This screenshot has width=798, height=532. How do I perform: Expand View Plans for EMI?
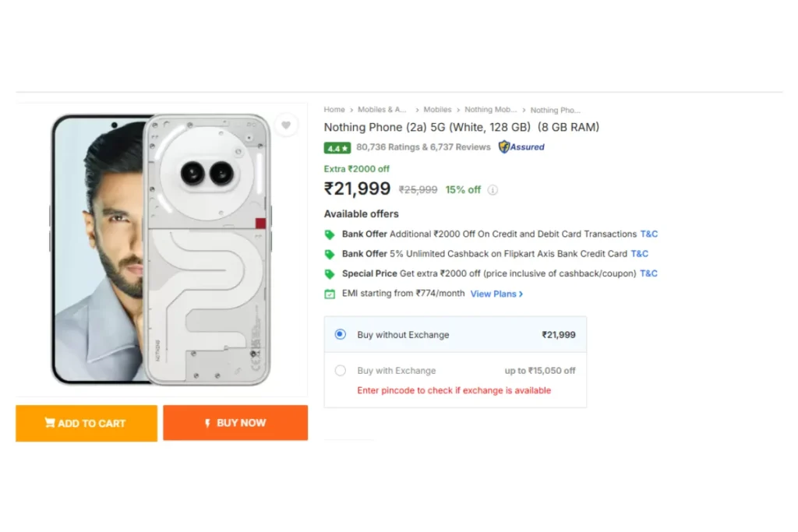[x=496, y=294]
